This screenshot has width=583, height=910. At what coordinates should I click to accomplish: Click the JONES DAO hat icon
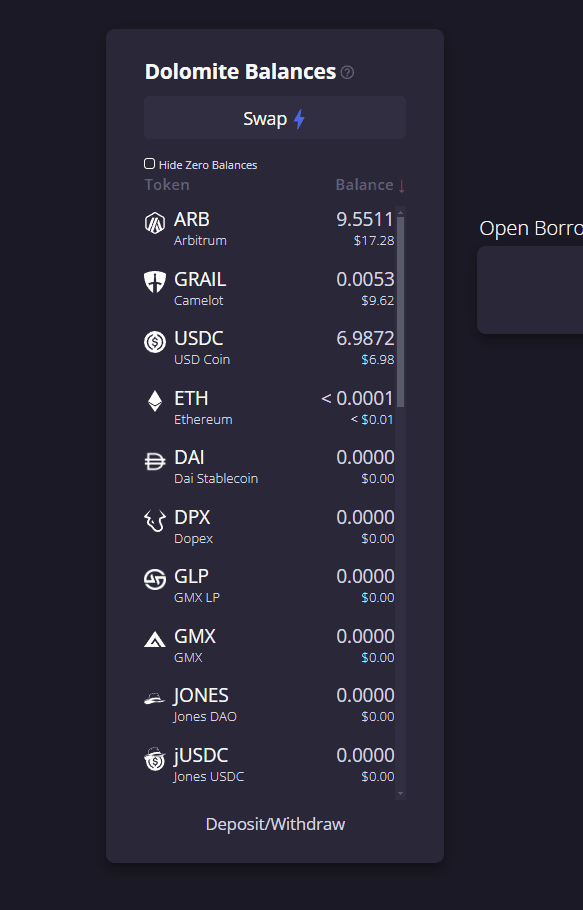point(154,699)
